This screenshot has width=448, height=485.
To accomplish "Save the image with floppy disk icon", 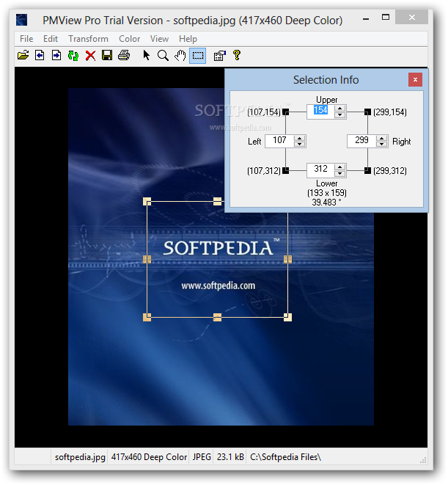I will [x=107, y=56].
